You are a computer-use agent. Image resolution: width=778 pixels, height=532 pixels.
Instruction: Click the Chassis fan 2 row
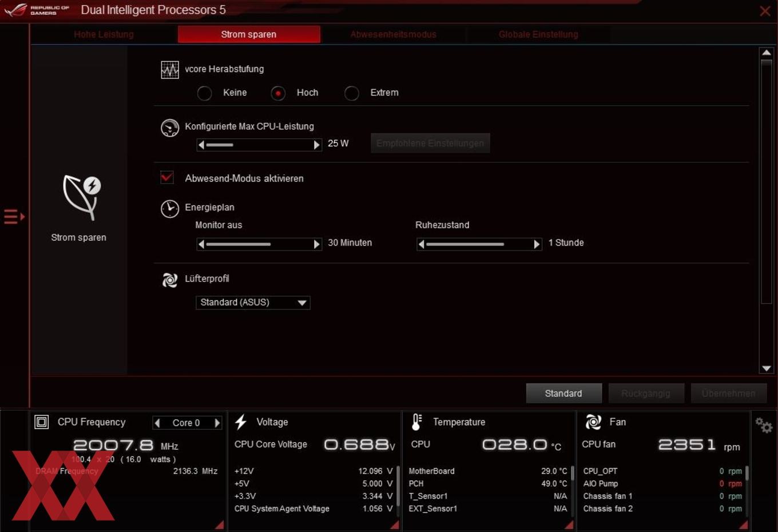tap(662, 509)
